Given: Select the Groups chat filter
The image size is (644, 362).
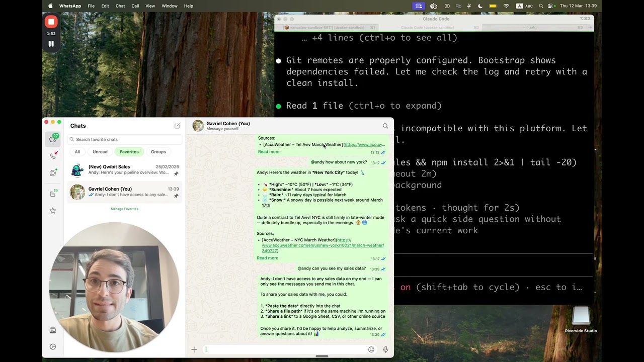Looking at the screenshot, I should coord(158,151).
